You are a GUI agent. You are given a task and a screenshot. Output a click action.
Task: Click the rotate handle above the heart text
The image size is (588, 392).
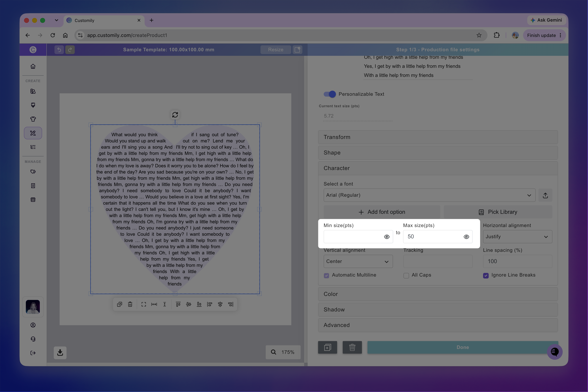click(x=175, y=115)
